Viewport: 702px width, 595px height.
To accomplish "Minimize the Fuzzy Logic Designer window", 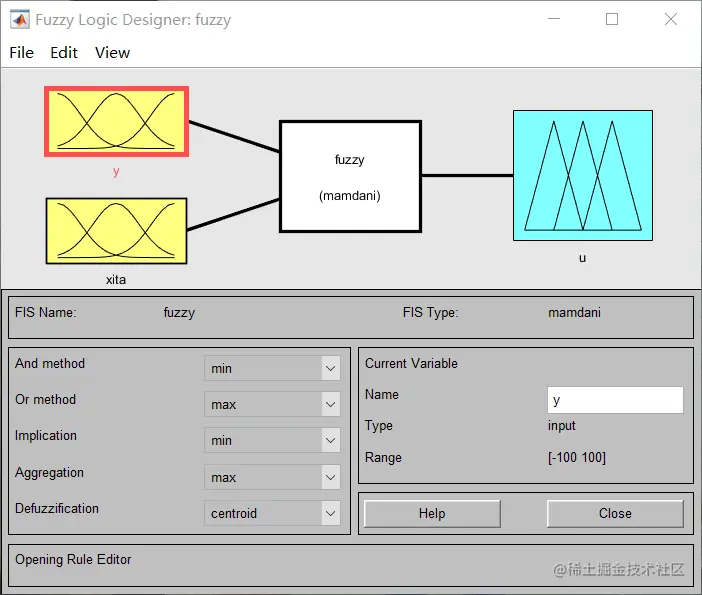I will click(554, 19).
